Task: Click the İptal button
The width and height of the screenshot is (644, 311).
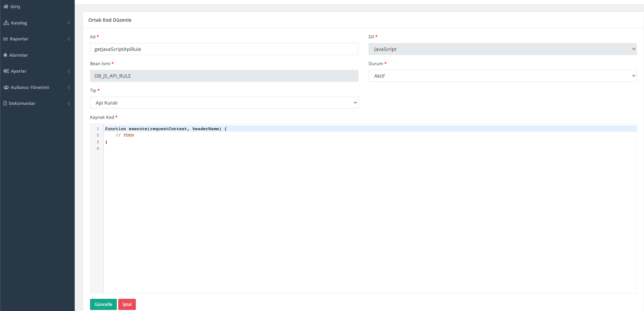Action: 127,304
